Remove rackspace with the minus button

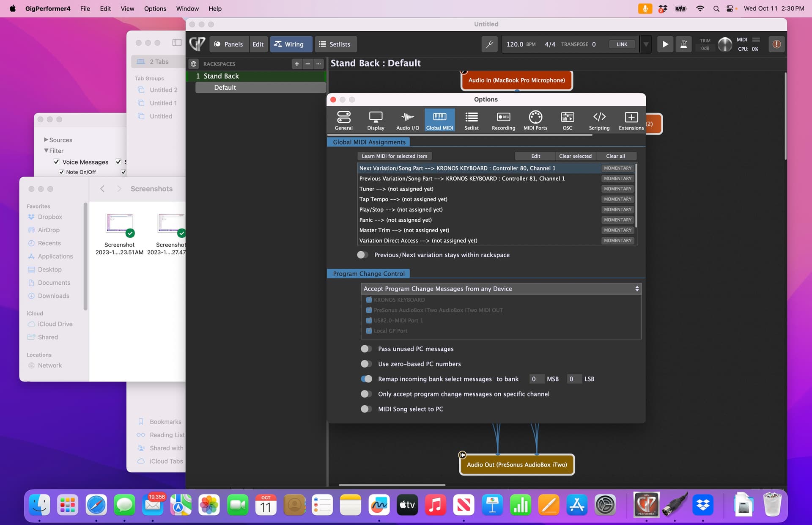[308, 64]
